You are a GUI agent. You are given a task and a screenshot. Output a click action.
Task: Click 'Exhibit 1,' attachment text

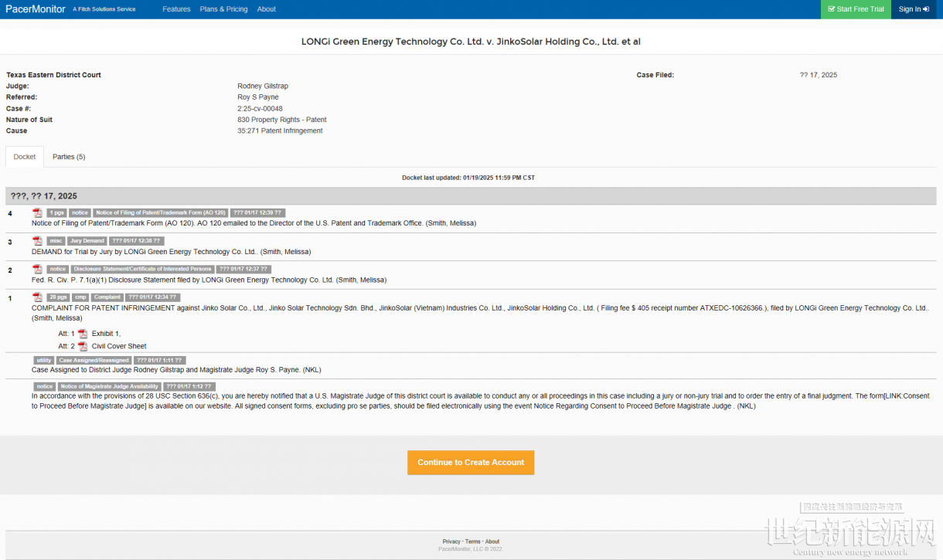point(107,334)
